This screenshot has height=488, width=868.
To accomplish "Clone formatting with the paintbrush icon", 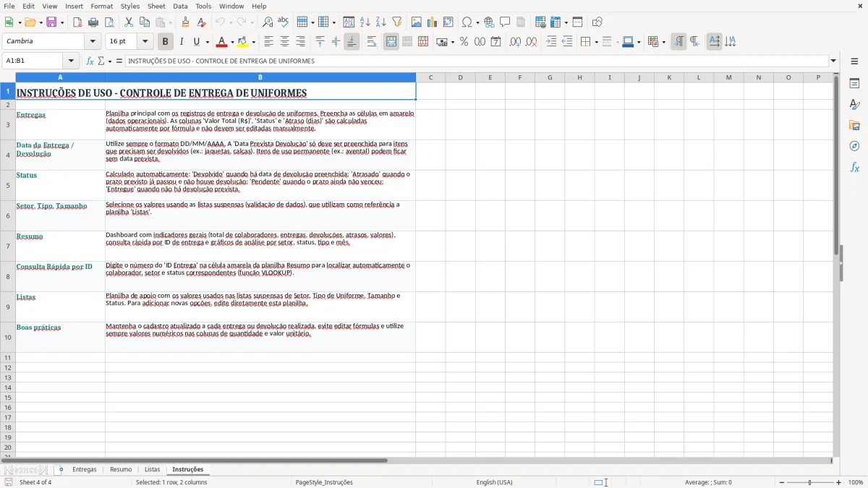I will 185,22.
